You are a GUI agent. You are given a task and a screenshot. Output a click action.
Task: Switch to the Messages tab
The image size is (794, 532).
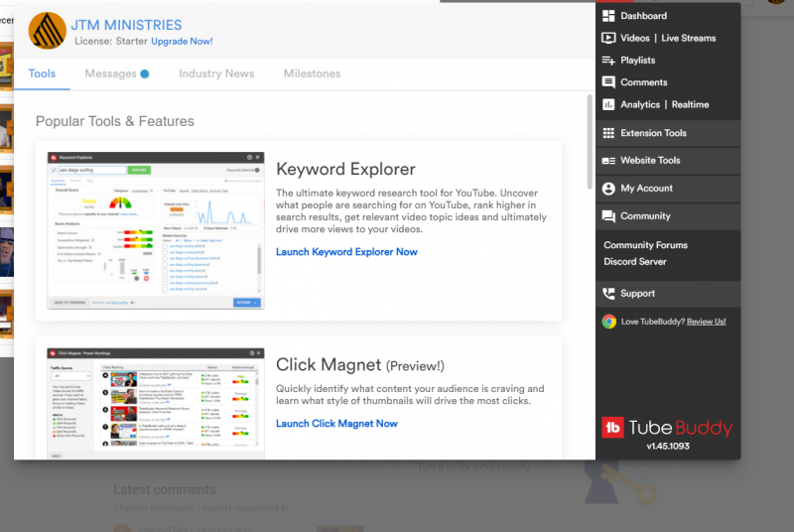111,73
